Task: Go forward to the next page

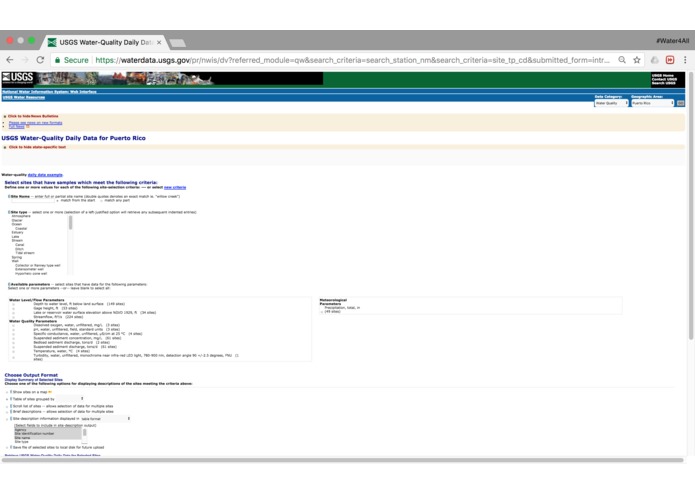Action: (25, 60)
